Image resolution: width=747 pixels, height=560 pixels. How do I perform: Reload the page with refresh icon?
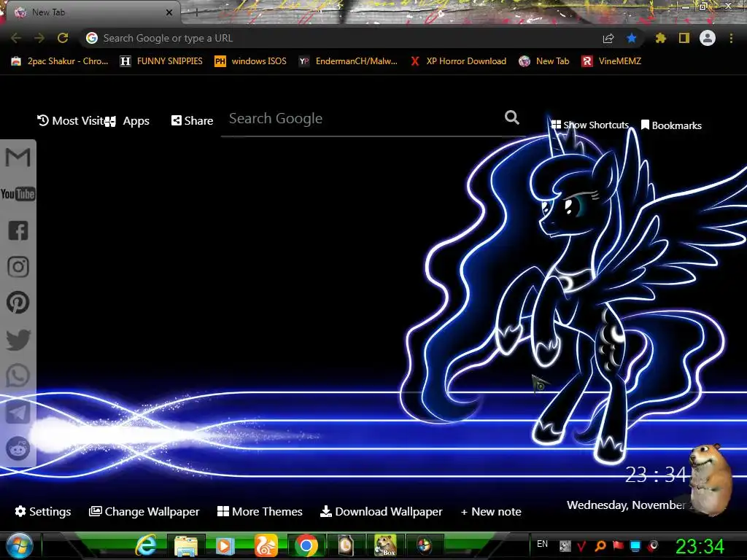click(63, 38)
